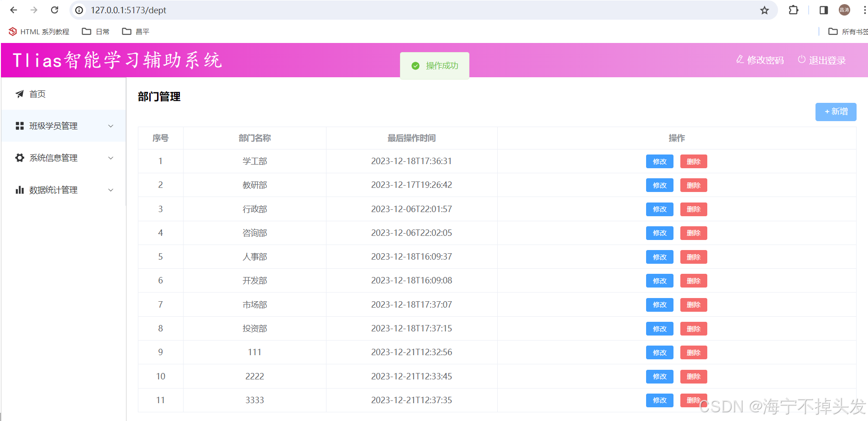Click the 操作成功 notification message
This screenshot has width=868, height=421.
click(434, 66)
